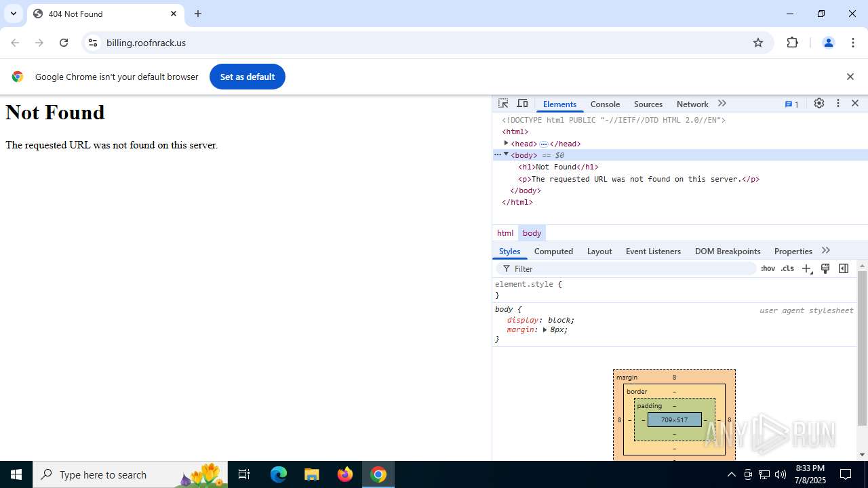Close the DevTools panel

click(x=855, y=104)
